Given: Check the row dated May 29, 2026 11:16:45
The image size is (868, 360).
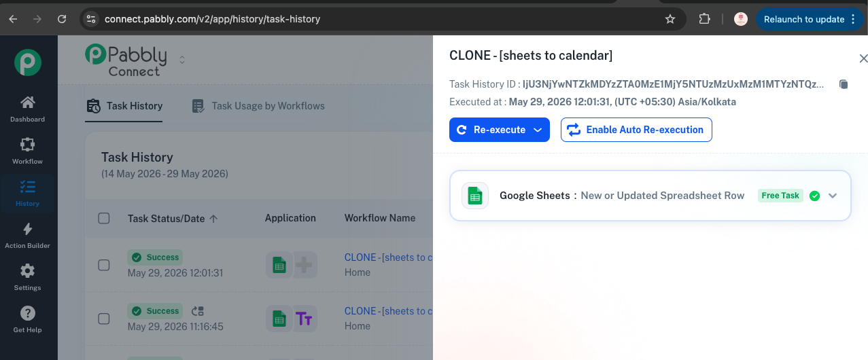Looking at the screenshot, I should click(x=104, y=319).
